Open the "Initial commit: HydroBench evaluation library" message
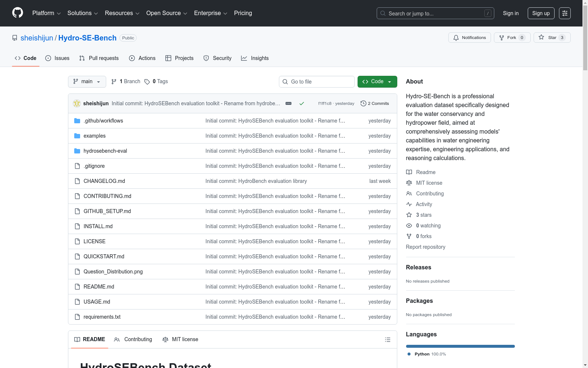 256,181
